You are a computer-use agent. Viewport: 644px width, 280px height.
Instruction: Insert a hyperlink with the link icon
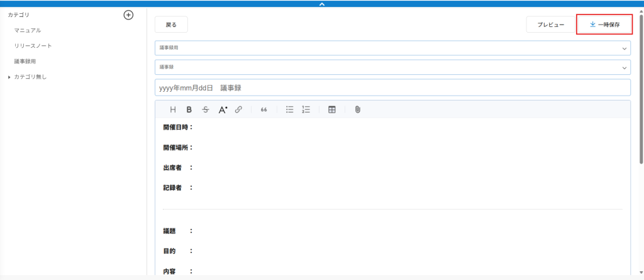(x=238, y=109)
